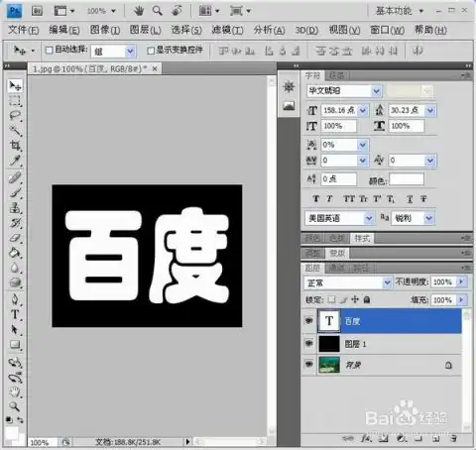This screenshot has width=476, height=450.
Task: Select the Hand tool in toolbox
Action: [x=15, y=393]
